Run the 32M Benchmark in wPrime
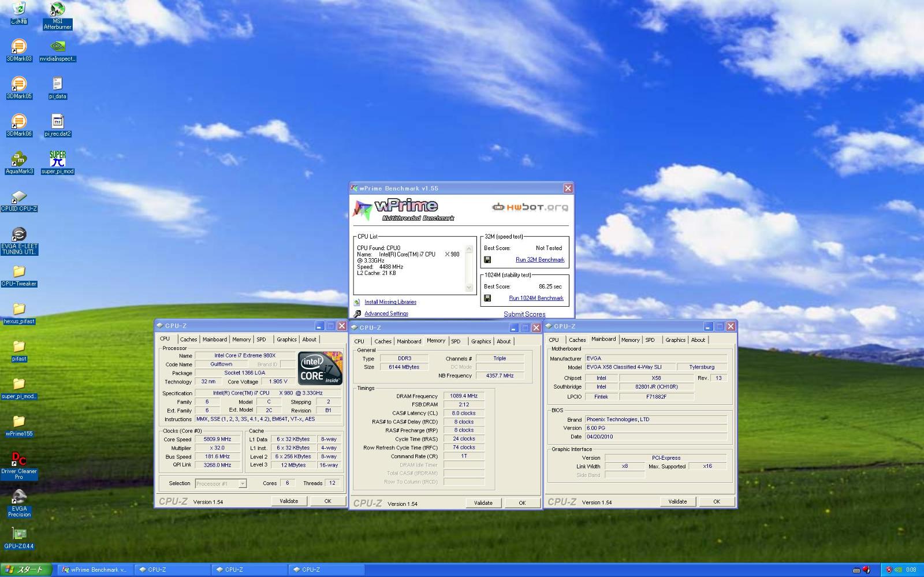Image resolution: width=924 pixels, height=577 pixels. 540,260
